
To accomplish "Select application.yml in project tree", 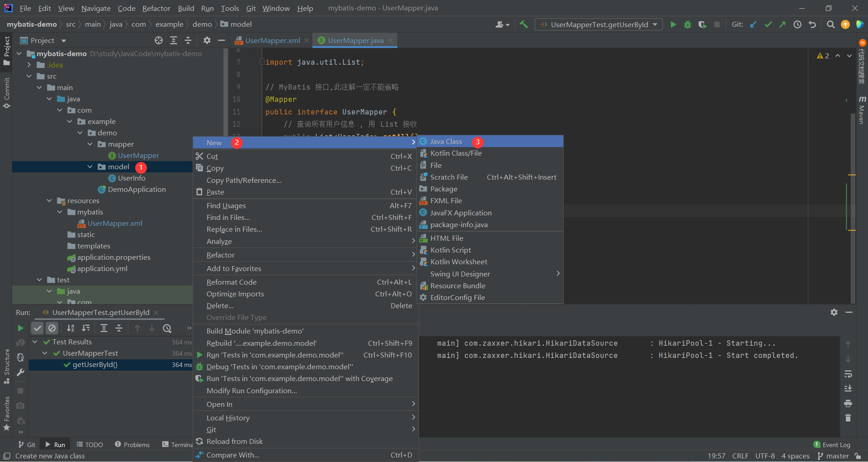I will [x=102, y=268].
